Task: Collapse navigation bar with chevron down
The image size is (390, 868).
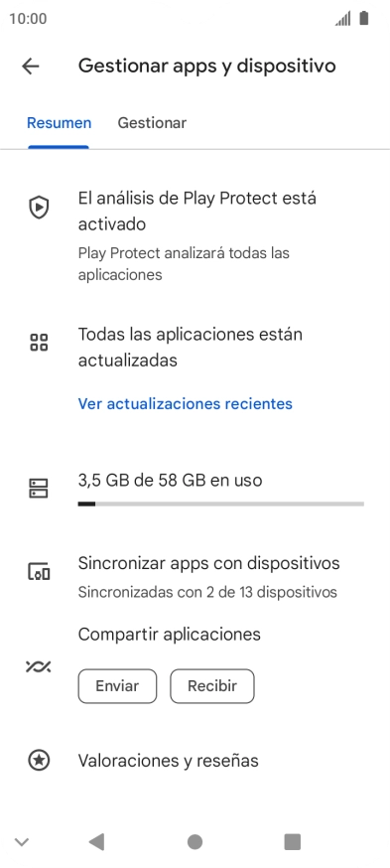Action: 22,842
